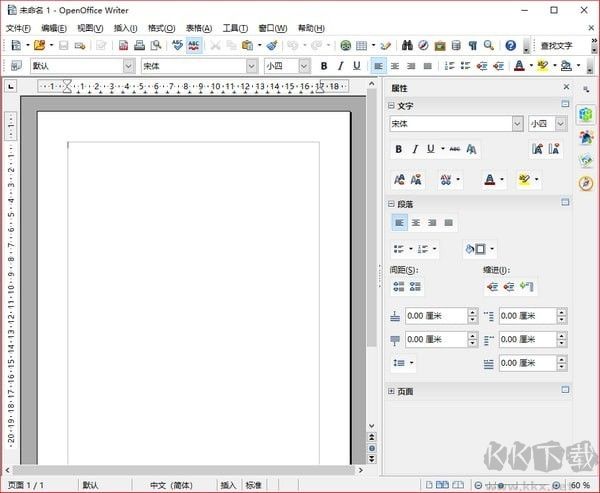Click the Format Paintbrush icon
The image size is (600, 493).
[271, 46]
